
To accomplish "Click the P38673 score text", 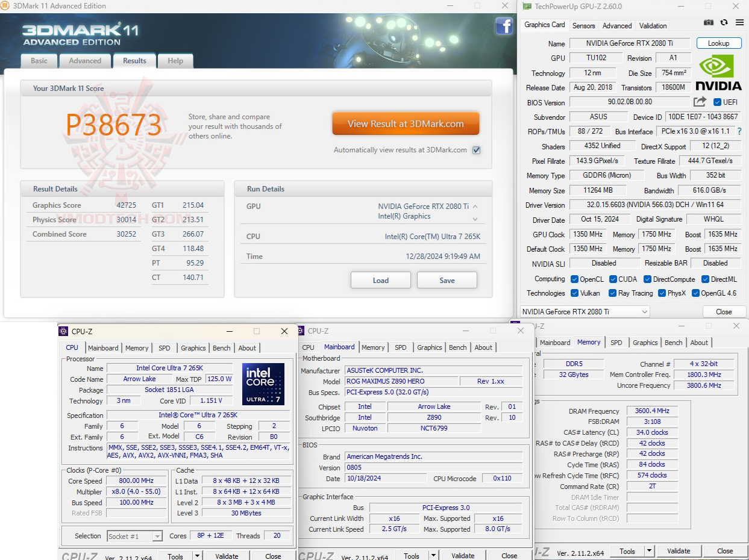I will pos(113,125).
